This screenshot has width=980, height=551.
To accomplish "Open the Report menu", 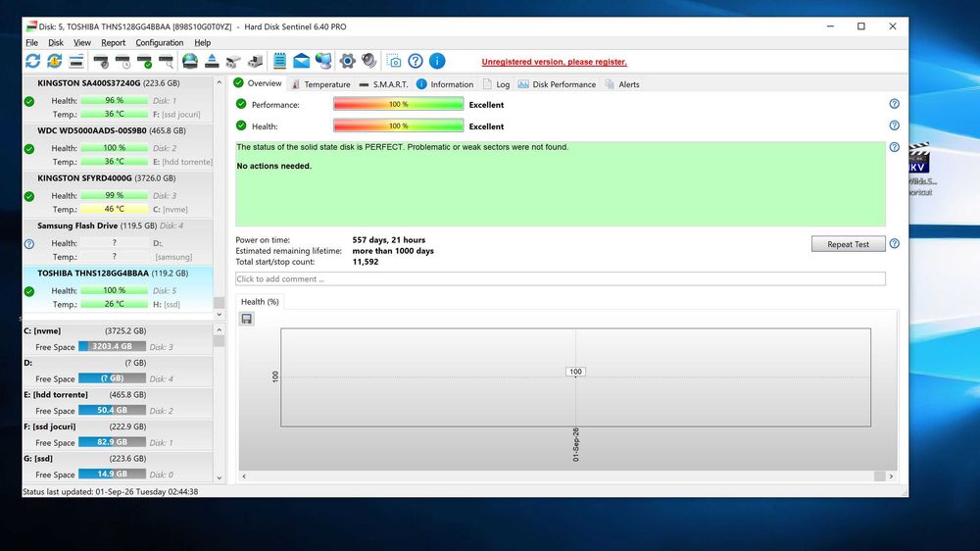I will click(x=113, y=42).
